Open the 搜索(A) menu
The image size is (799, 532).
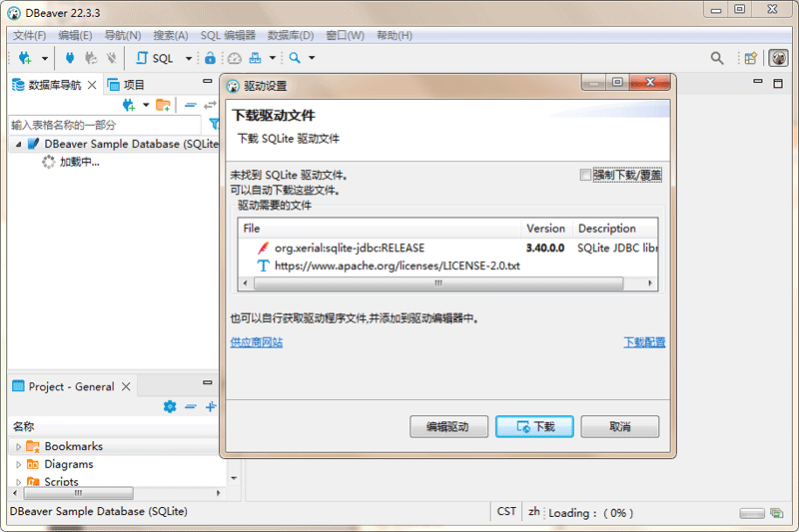(171, 35)
